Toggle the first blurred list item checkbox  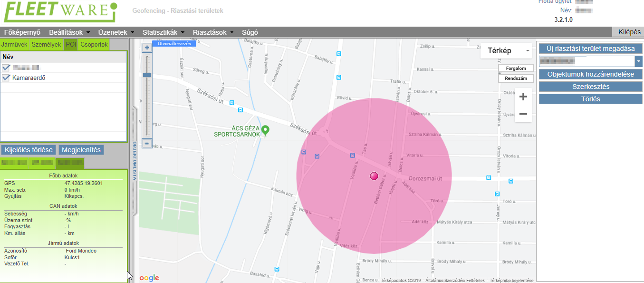(6, 68)
